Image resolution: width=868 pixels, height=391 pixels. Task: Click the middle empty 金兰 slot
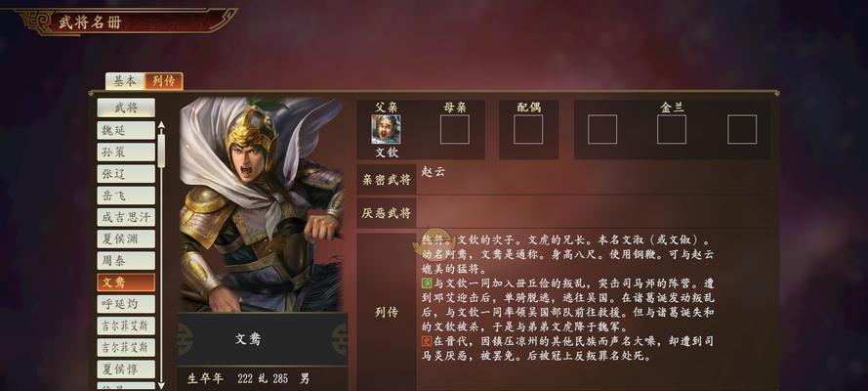click(x=672, y=129)
